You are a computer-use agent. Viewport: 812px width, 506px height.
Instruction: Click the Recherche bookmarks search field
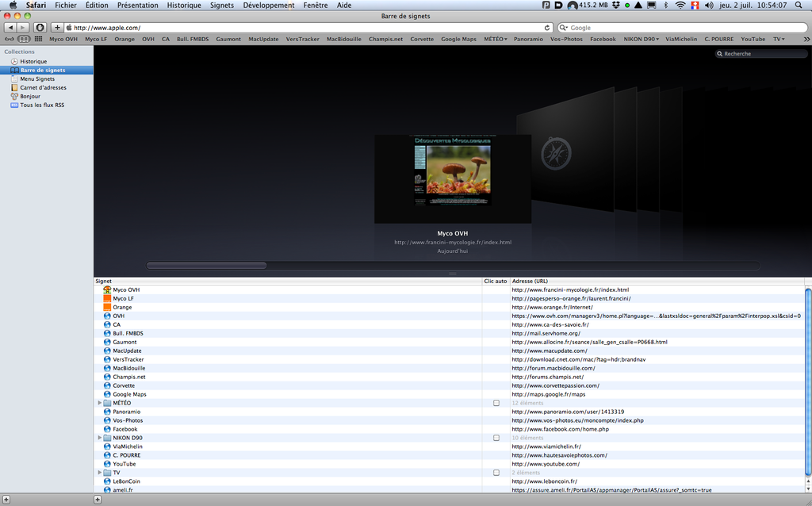tap(760, 53)
